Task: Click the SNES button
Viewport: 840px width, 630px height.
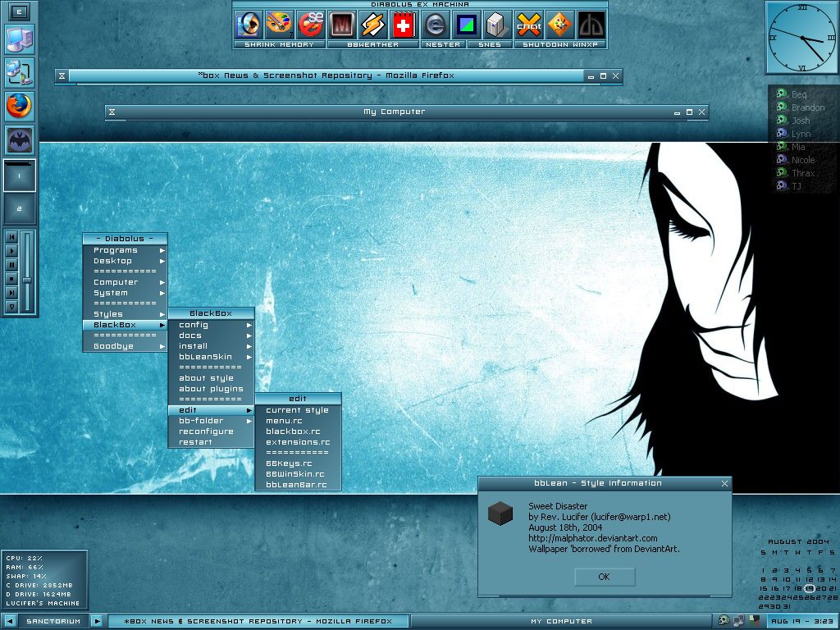Action: 490,44
